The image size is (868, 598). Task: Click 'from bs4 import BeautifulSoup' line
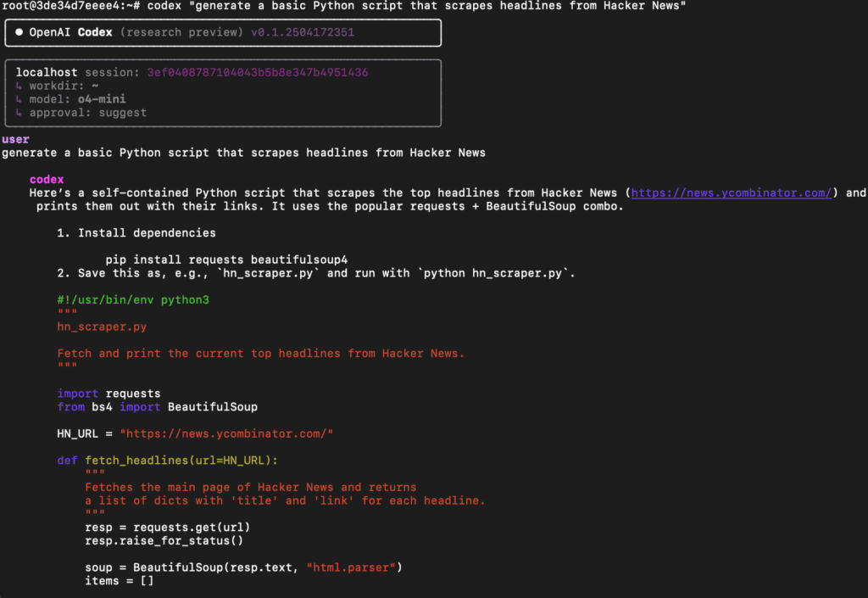[157, 407]
